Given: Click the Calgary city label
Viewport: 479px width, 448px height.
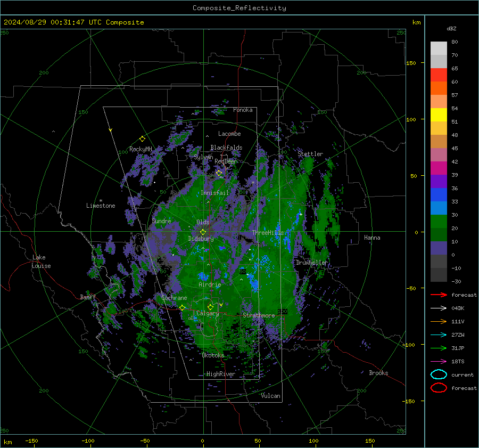Looking at the screenshot, I should coord(208,313).
